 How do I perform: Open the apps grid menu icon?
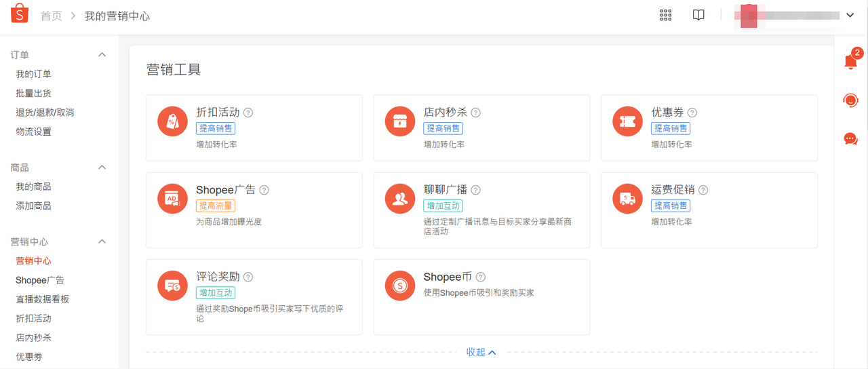(665, 15)
